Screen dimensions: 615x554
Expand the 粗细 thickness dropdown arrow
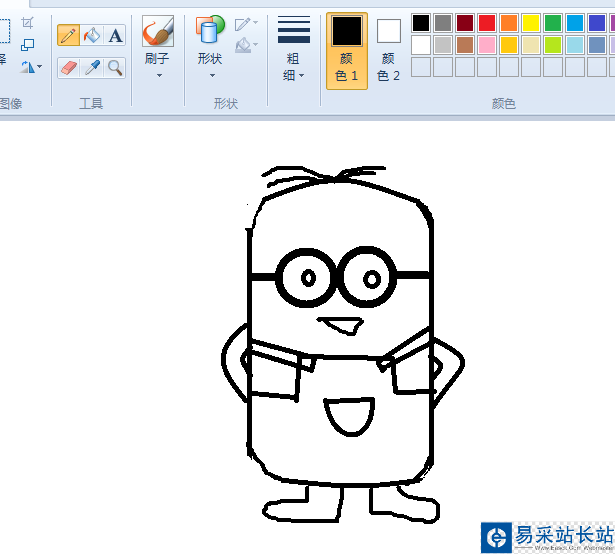[x=301, y=75]
